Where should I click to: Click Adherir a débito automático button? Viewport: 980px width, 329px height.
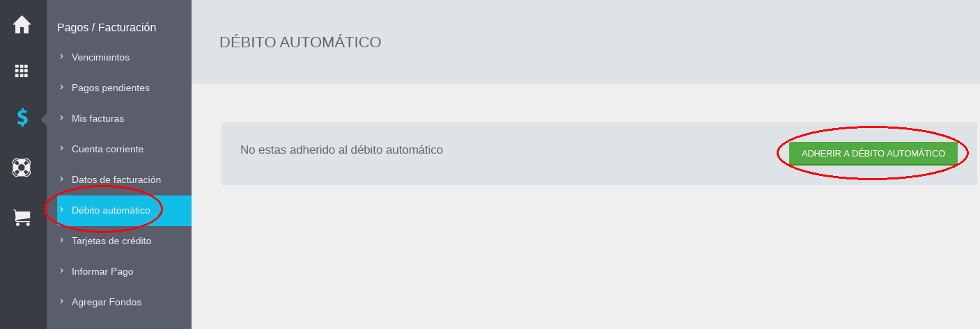click(x=873, y=153)
